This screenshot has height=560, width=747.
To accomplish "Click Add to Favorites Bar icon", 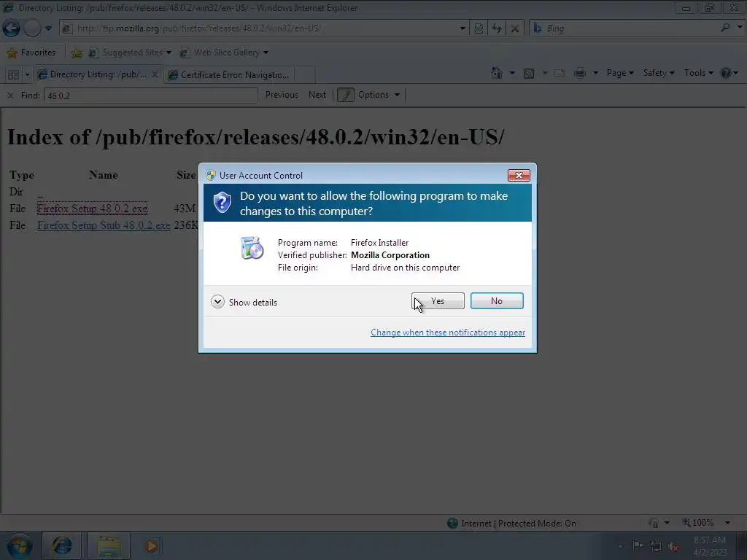I will tap(76, 52).
